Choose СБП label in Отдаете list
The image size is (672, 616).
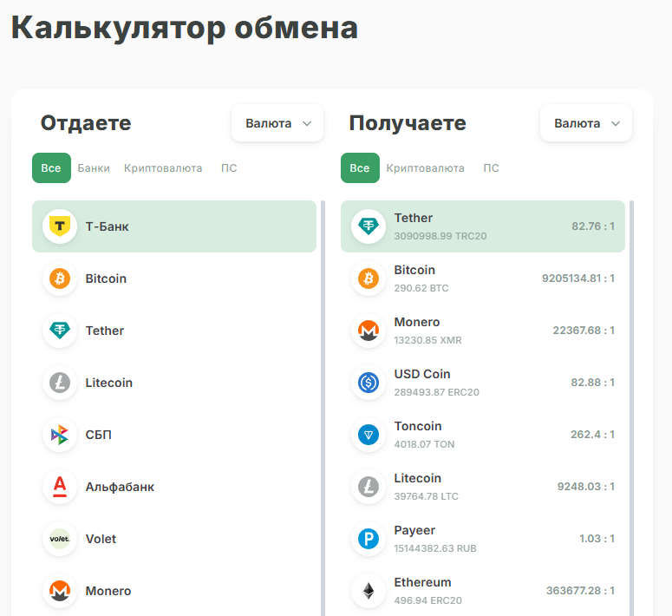tap(98, 435)
